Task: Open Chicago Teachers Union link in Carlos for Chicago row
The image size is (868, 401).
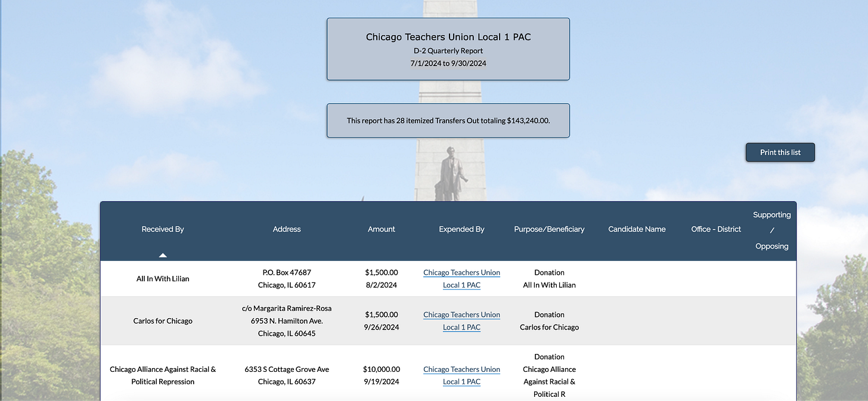Action: click(x=461, y=321)
